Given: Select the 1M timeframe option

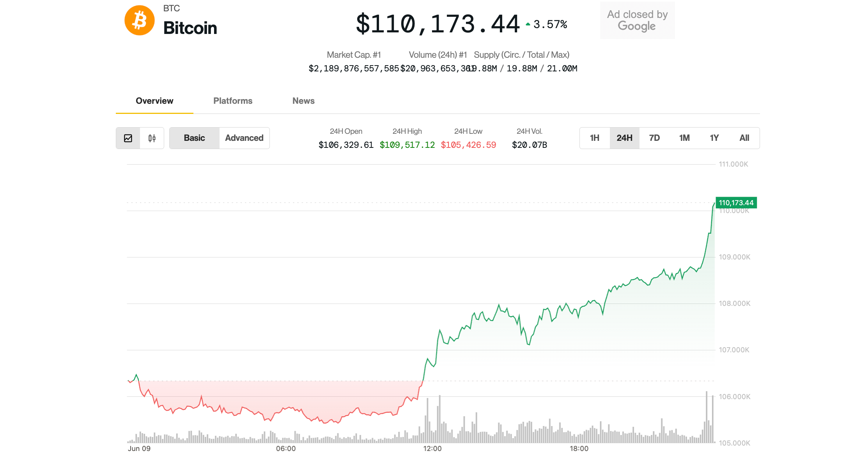Looking at the screenshot, I should [684, 138].
